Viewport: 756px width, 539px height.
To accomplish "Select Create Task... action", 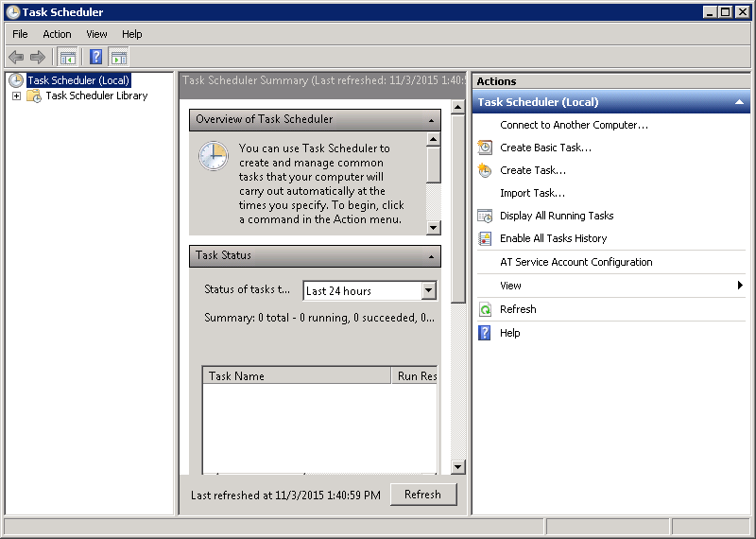I will [533, 170].
